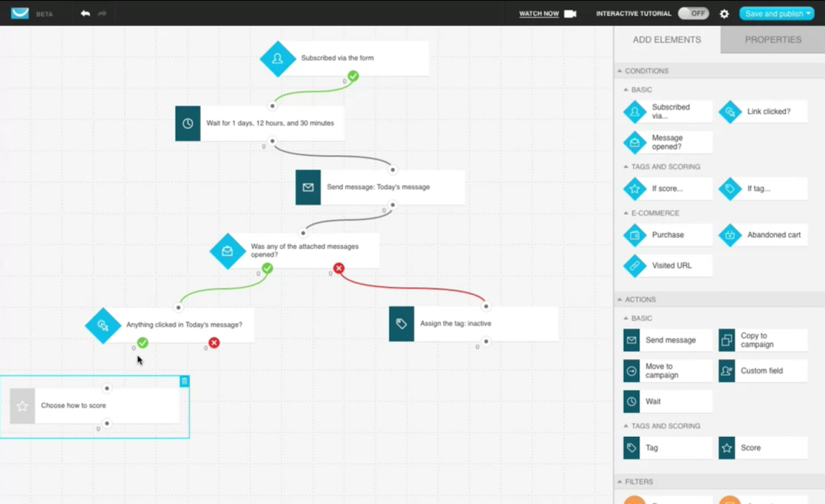The image size is (825, 504).
Task: Select the Copy to campaign action
Action: pyautogui.click(x=763, y=341)
